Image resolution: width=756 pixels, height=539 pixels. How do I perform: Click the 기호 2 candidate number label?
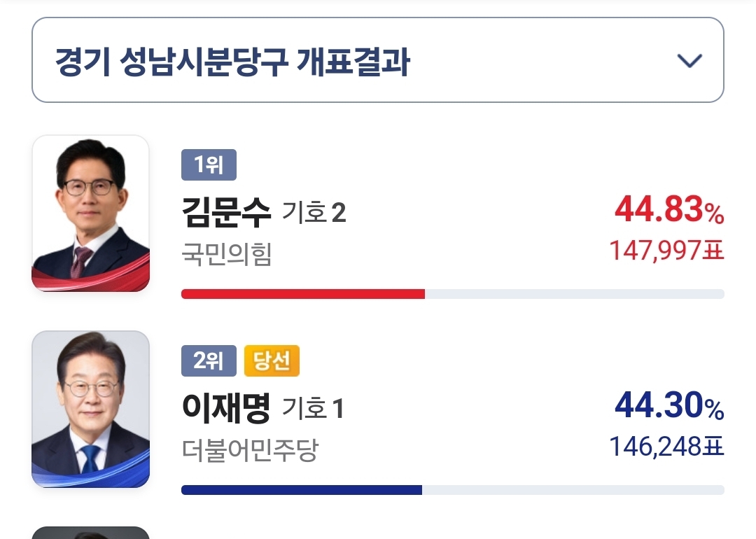pos(314,213)
